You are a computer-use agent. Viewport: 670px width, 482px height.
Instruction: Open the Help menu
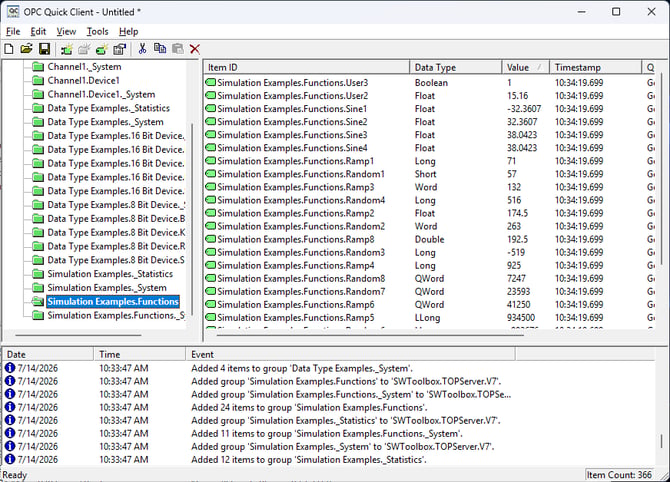point(128,32)
